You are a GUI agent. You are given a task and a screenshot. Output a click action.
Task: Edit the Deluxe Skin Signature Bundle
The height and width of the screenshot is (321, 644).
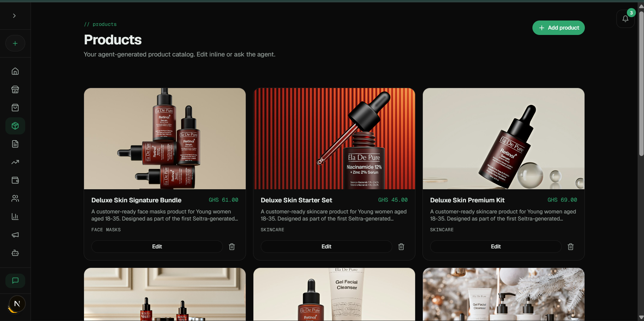point(157,246)
